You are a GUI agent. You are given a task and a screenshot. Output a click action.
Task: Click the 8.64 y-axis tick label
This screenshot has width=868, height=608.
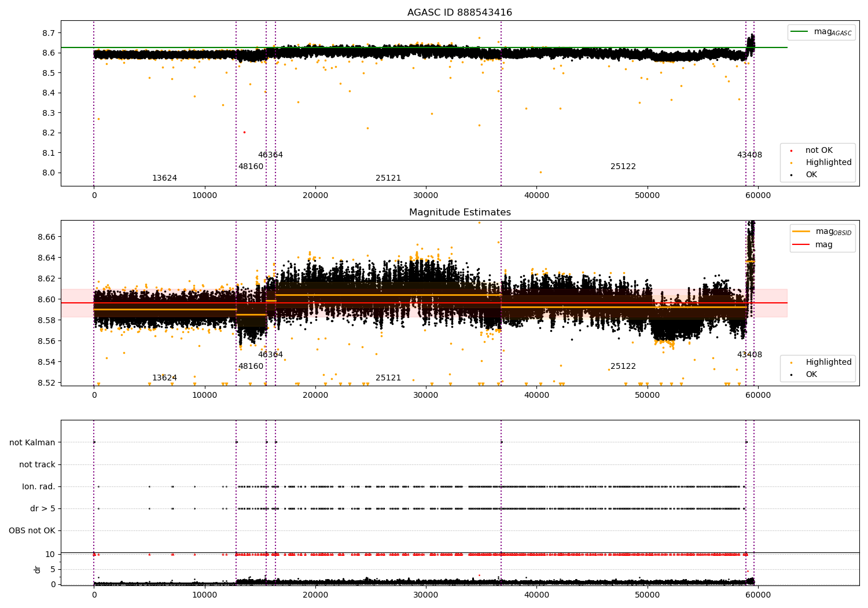(46, 258)
